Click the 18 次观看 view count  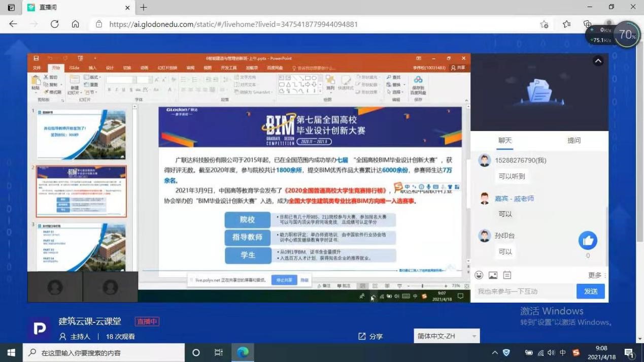(x=120, y=336)
